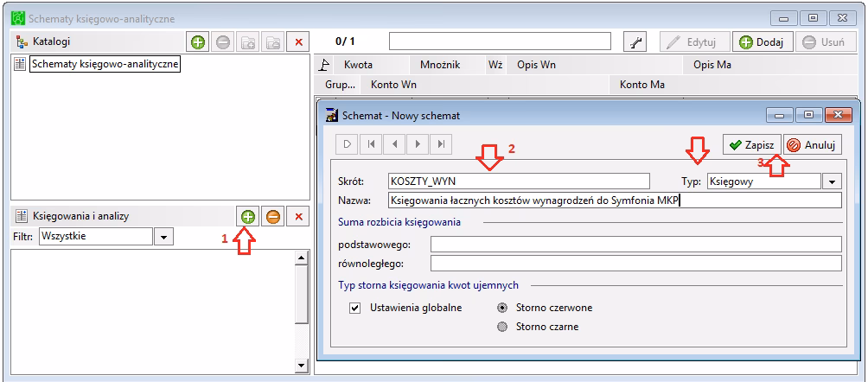Click orange minus icon in Księgowania i analizy
The image size is (868, 382).
pos(272,217)
